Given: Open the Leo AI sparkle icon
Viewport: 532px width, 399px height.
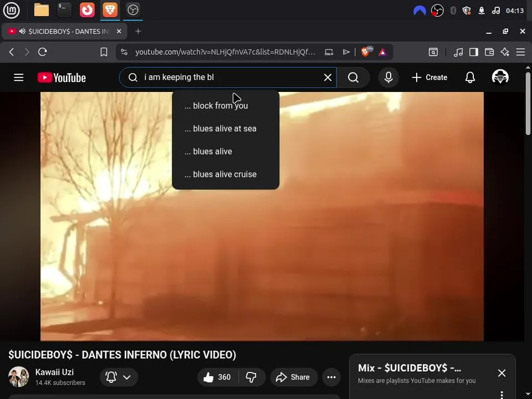Looking at the screenshot, I should [x=505, y=52].
